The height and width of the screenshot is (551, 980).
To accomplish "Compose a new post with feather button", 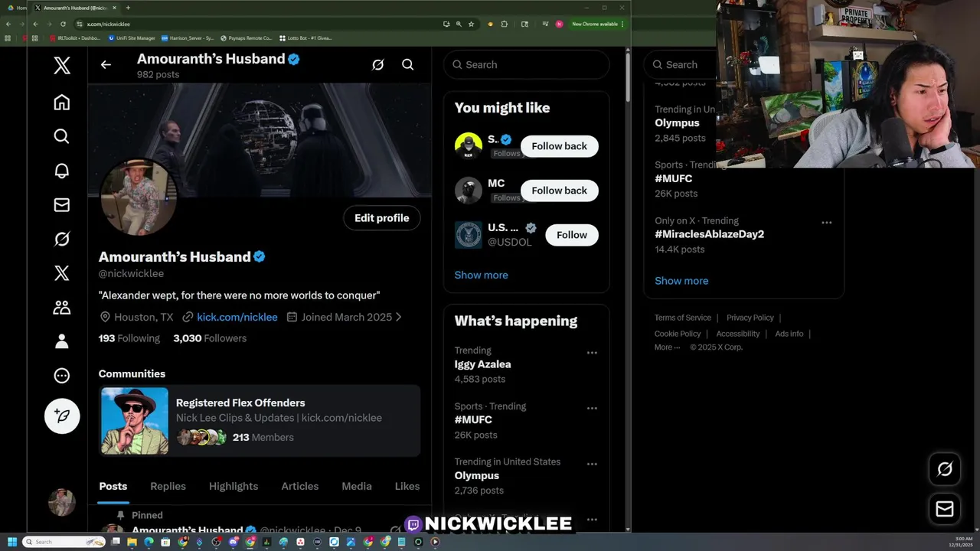I will point(62,416).
